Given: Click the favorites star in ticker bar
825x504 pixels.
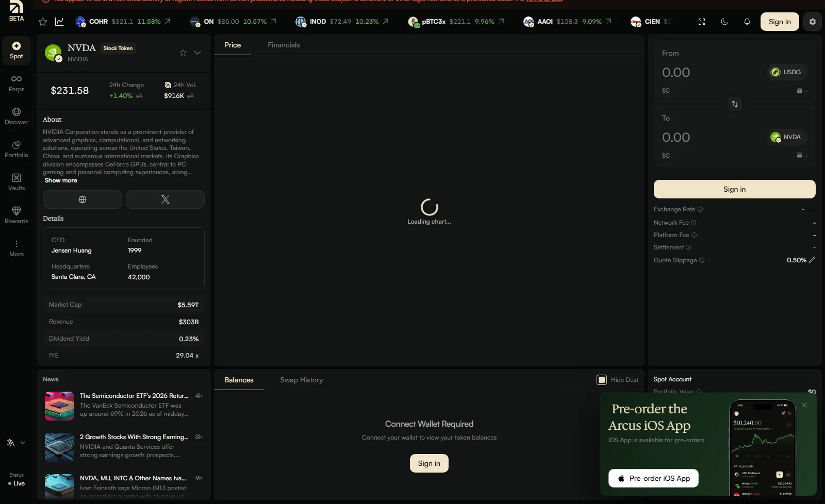Looking at the screenshot, I should click(x=43, y=22).
